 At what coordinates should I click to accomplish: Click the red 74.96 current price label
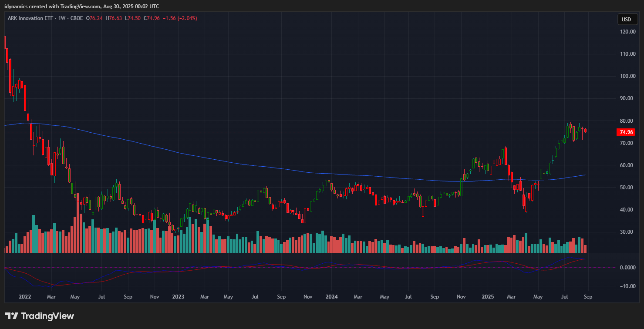[x=626, y=132]
